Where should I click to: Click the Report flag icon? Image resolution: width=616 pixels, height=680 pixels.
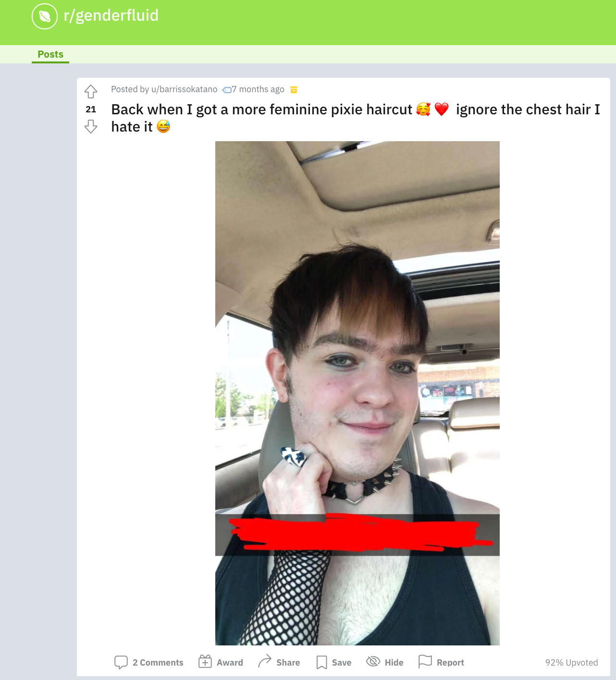pyautogui.click(x=425, y=662)
